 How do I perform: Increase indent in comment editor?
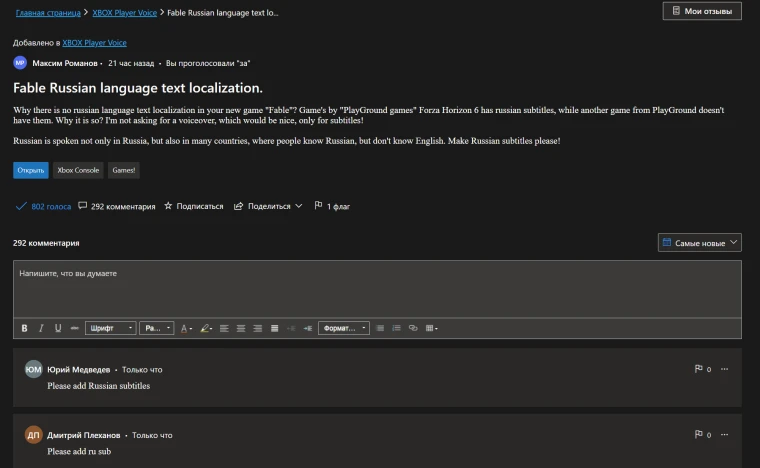(x=308, y=328)
